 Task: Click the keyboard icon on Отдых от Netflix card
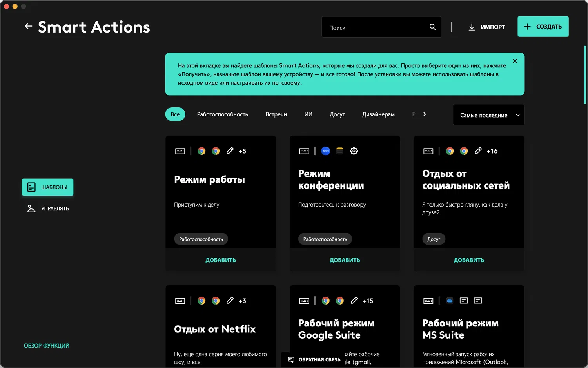180,301
